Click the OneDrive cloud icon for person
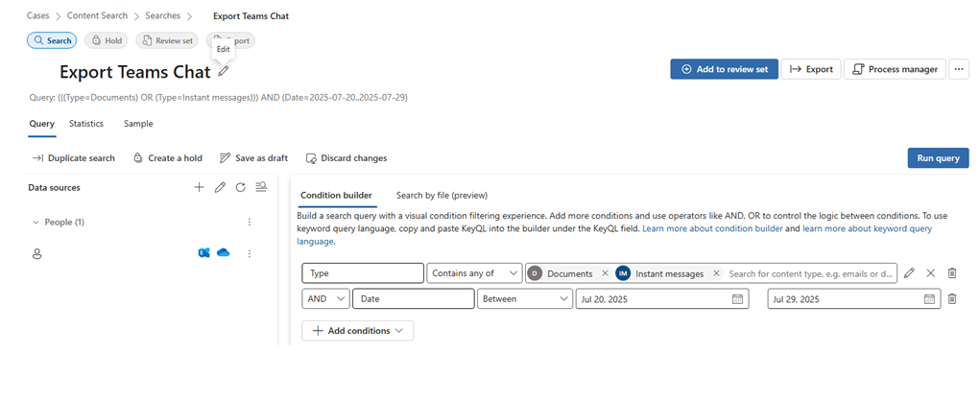 coord(223,252)
